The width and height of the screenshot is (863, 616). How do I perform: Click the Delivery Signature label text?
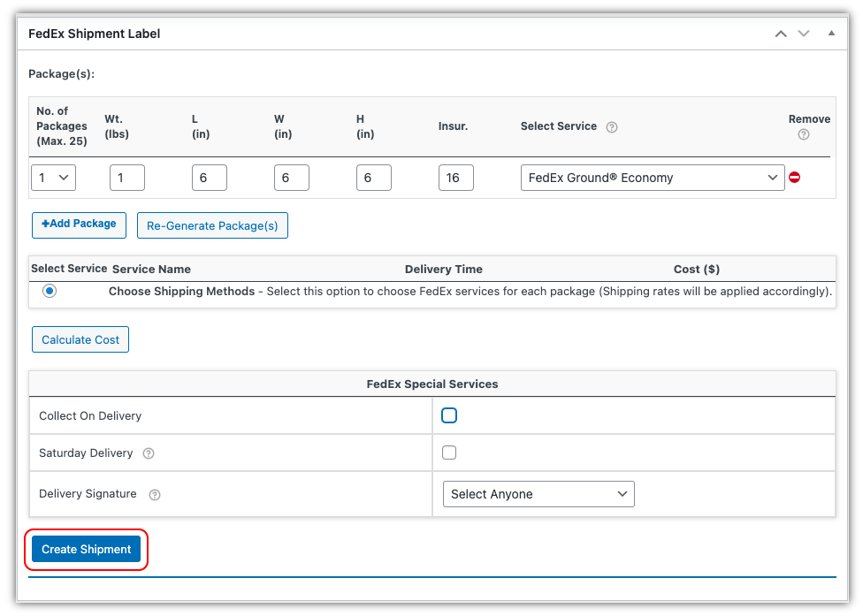(88, 494)
